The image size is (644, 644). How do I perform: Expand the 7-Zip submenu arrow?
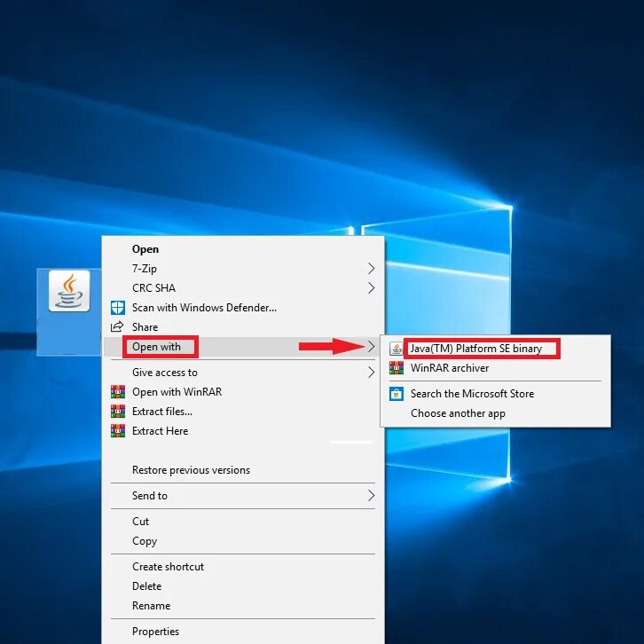tap(371, 269)
